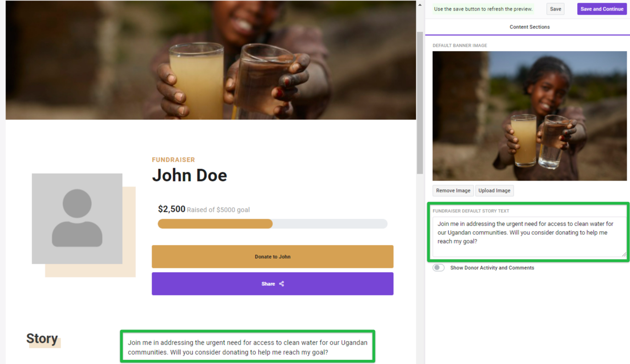Click the Save button
Image resolution: width=630 pixels, height=364 pixels.
tap(555, 9)
